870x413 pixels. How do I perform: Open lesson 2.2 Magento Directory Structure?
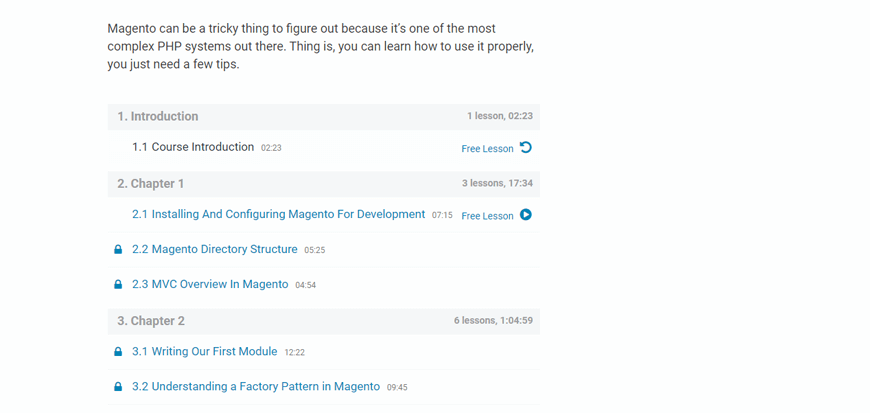point(214,249)
